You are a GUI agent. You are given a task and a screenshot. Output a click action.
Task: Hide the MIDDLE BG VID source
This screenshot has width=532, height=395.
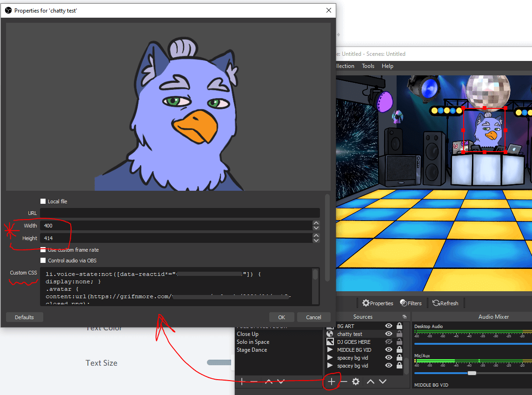coord(389,349)
